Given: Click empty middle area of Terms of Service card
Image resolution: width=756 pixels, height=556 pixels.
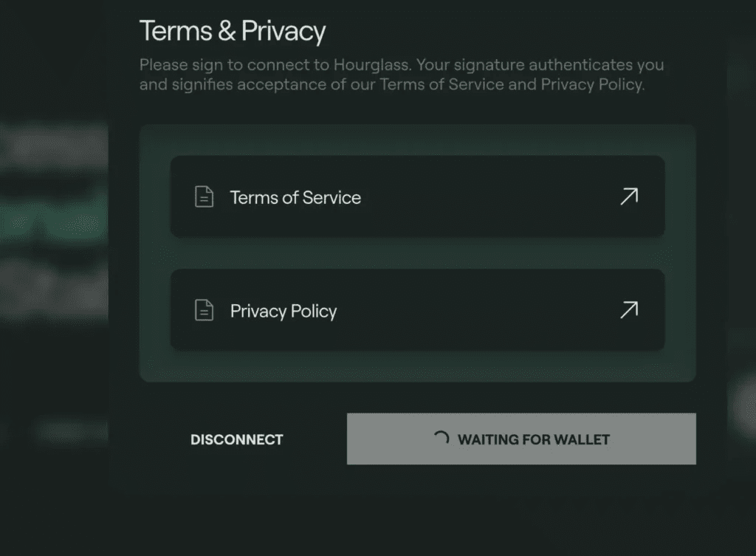Looking at the screenshot, I should pos(489,196).
